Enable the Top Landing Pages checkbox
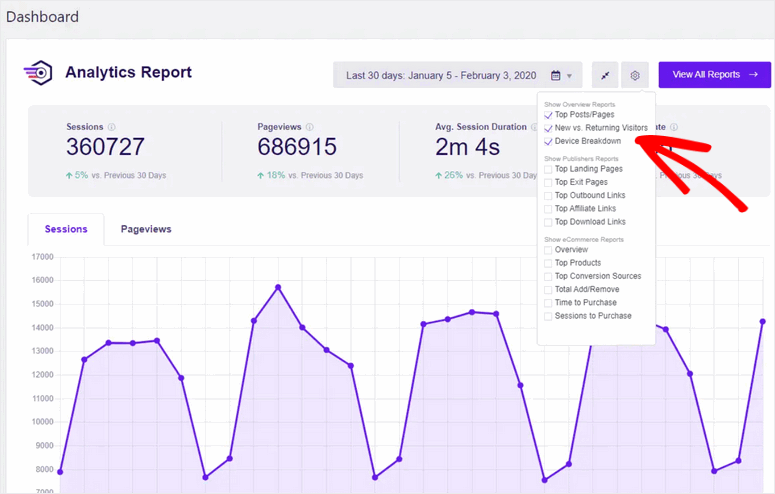This screenshot has height=494, width=775. pyautogui.click(x=548, y=170)
